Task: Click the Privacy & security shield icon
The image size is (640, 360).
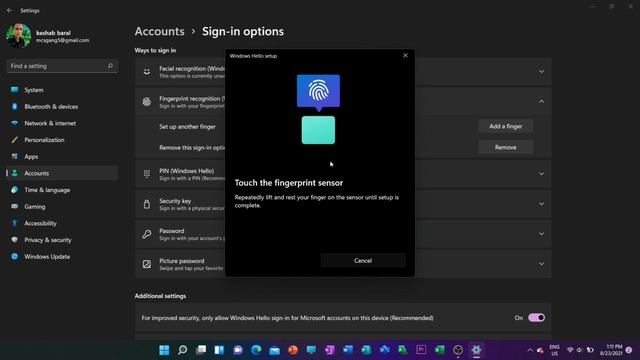Action: click(x=15, y=240)
